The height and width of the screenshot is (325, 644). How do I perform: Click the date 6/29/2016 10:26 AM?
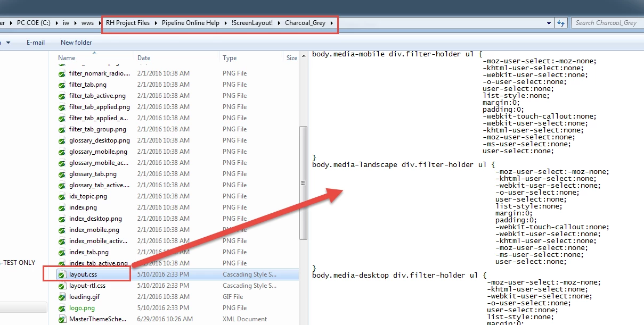[x=165, y=319]
